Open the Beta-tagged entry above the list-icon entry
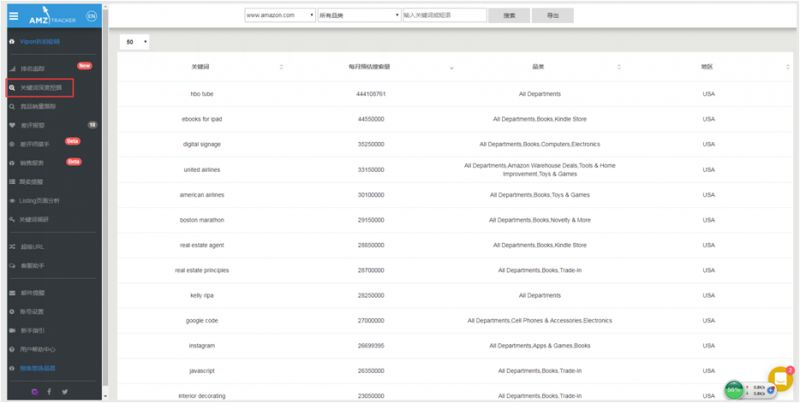Image resolution: width=800 pixels, height=403 pixels. [x=28, y=163]
